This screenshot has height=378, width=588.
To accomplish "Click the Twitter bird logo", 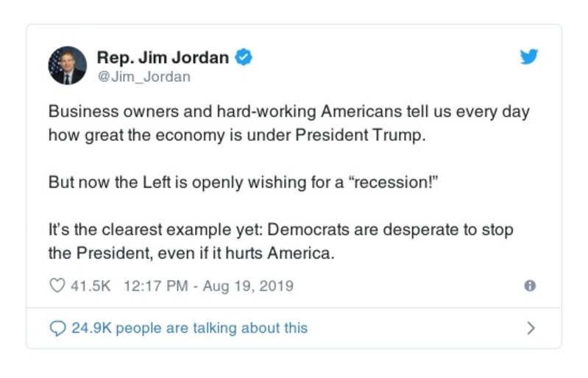I will tap(529, 57).
